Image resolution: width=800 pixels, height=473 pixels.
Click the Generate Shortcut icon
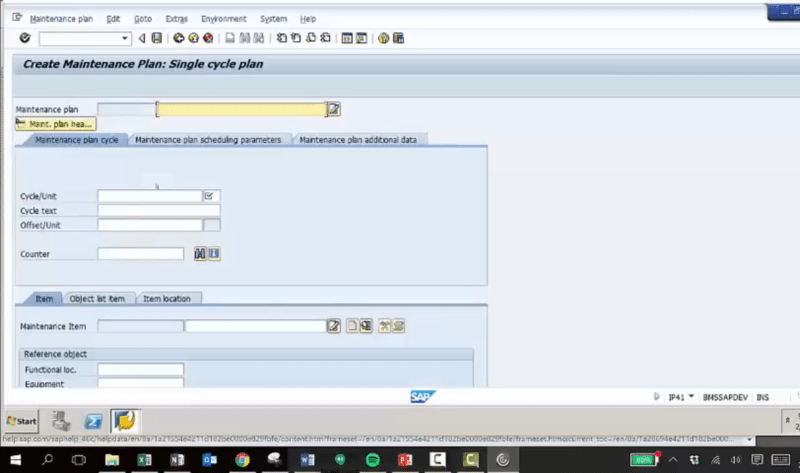362,38
